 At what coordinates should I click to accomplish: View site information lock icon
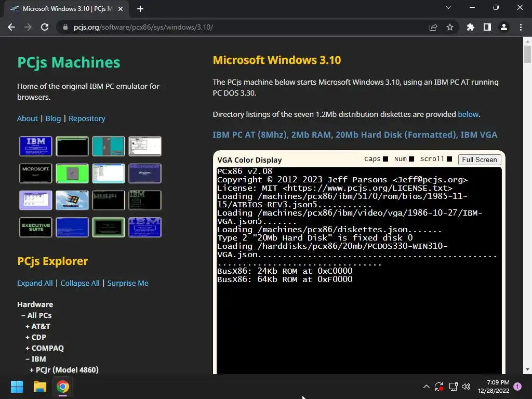(65, 27)
